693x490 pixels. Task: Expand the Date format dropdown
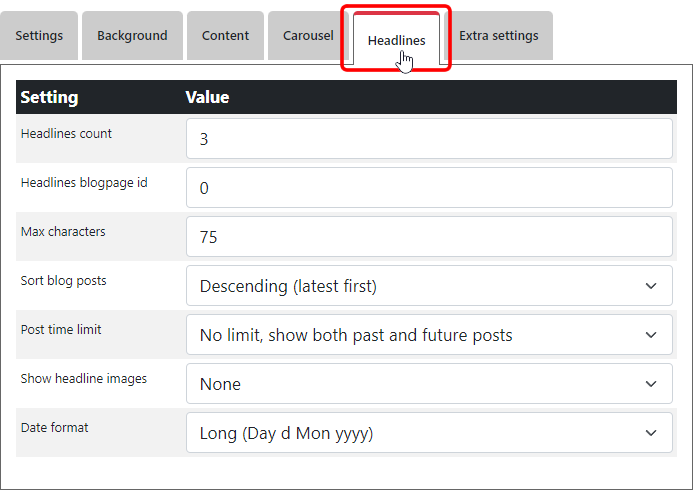coord(429,433)
